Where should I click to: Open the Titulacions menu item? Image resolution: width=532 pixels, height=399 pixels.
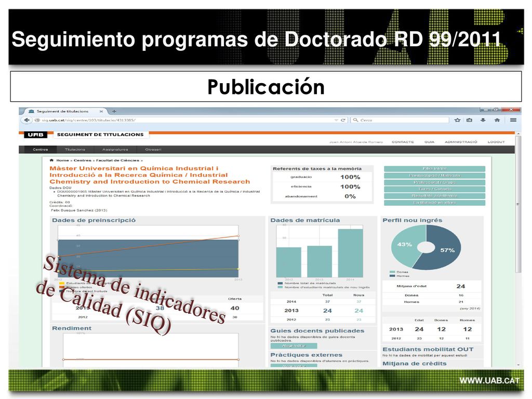[x=75, y=150]
